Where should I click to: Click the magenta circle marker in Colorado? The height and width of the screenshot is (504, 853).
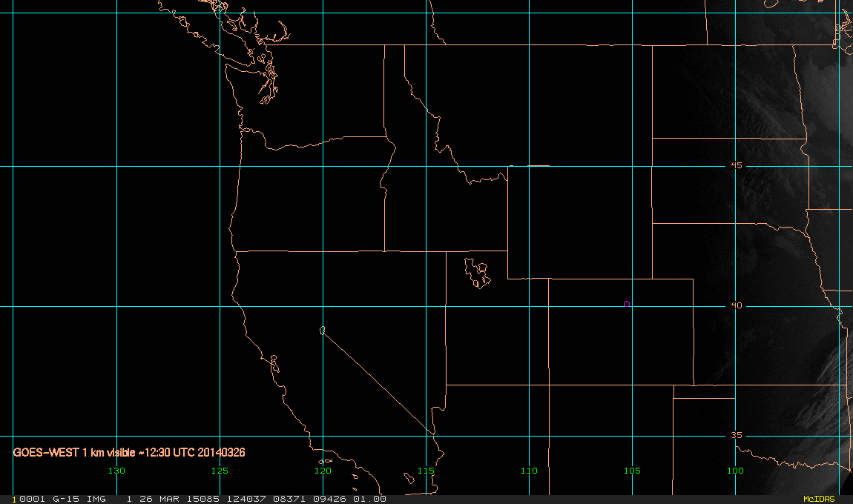[627, 304]
